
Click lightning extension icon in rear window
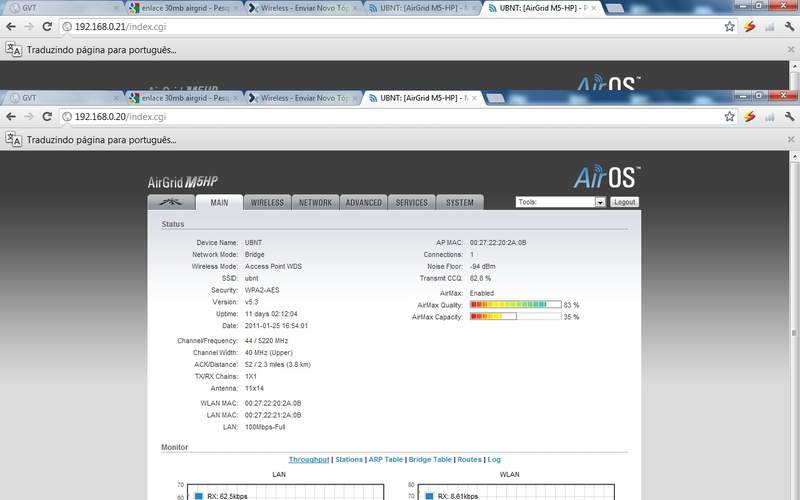coord(749,27)
